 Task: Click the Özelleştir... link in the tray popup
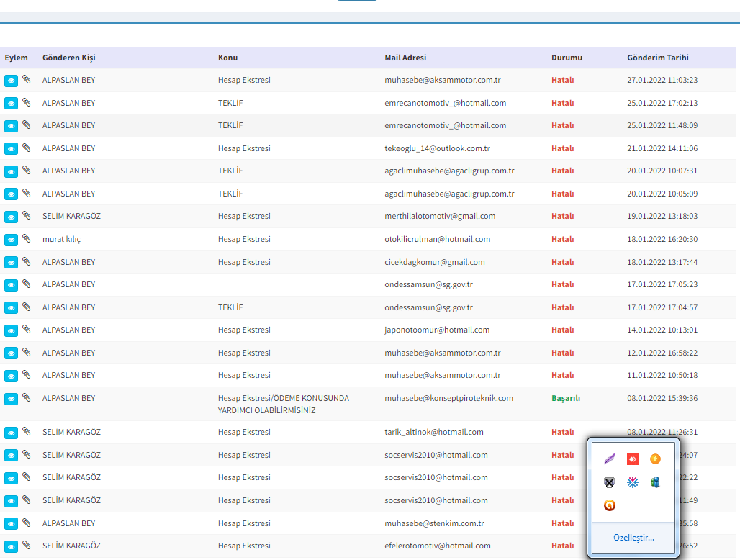pos(633,538)
